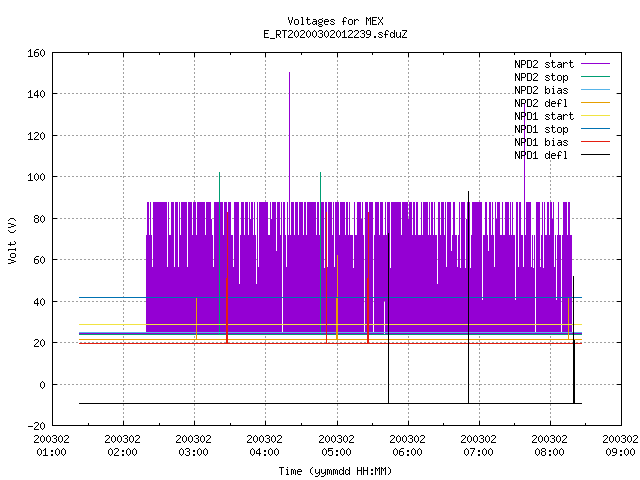Click the x-axis tick '200302 08:00'
This screenshot has height=480, width=640.
(x=549, y=445)
